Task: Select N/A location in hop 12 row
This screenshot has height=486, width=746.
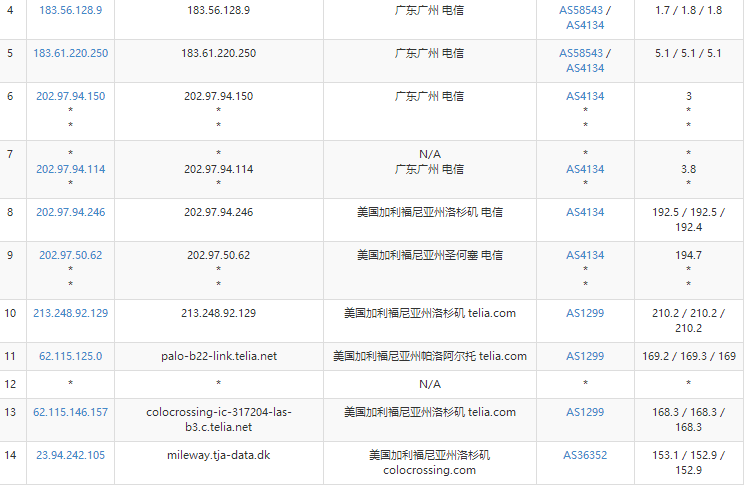Action: pyautogui.click(x=430, y=384)
